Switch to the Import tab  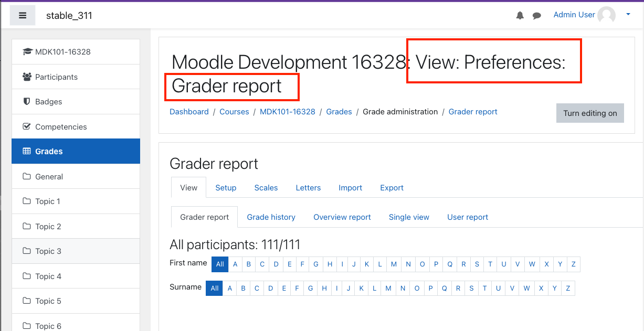click(351, 188)
